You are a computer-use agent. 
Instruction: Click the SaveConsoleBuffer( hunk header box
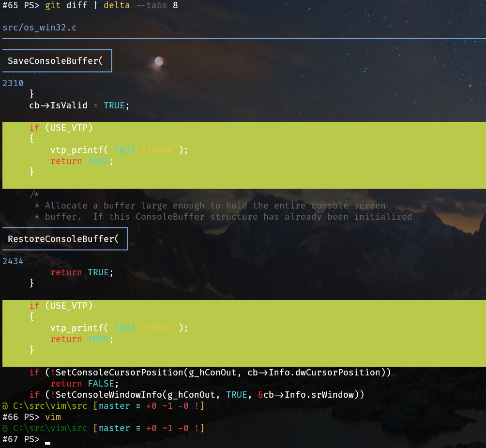pos(57,61)
